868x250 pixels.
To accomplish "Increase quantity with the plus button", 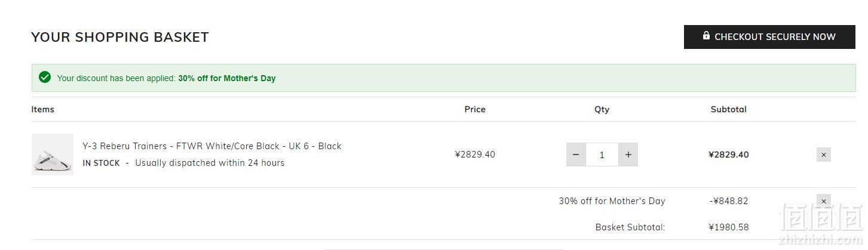I will coord(628,155).
